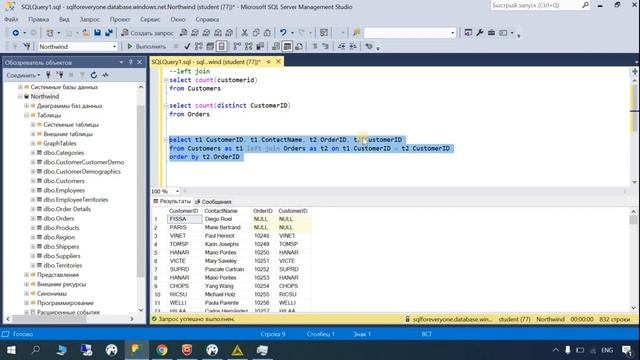This screenshot has height=360, width=640.
Task: Click the ENG language indicator in tray
Action: click(607, 350)
